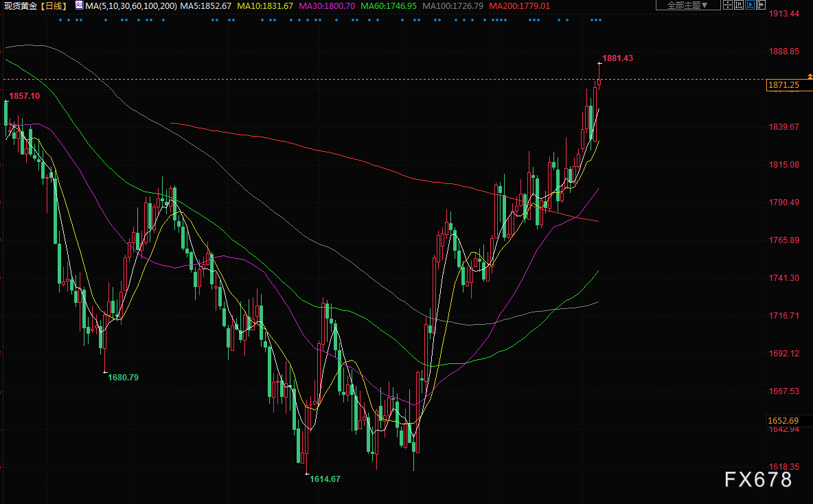Click the 1815.08 axis price
Image resolution: width=813 pixels, height=504 pixels.
[x=784, y=165]
